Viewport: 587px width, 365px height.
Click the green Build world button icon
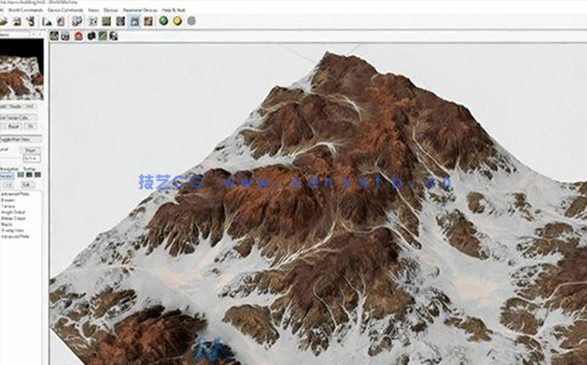click(x=164, y=21)
